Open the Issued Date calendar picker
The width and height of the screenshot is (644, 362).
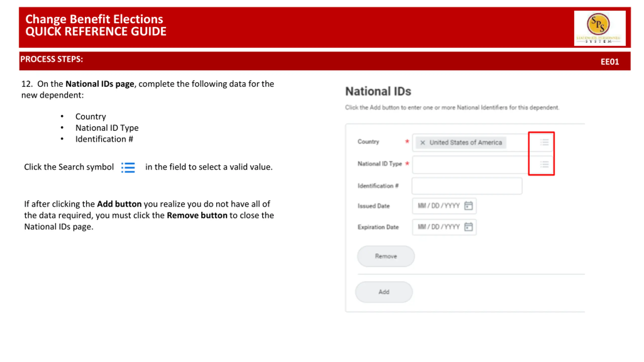[x=468, y=206]
